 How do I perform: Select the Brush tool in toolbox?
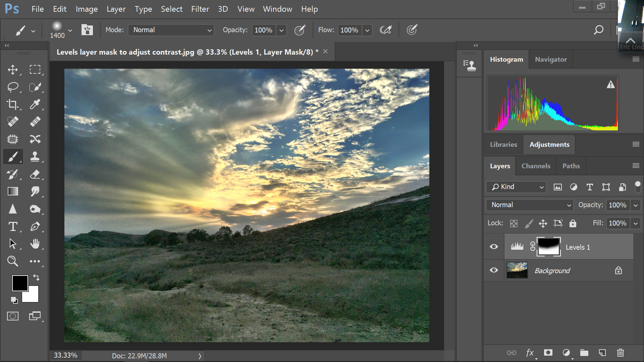tap(13, 157)
